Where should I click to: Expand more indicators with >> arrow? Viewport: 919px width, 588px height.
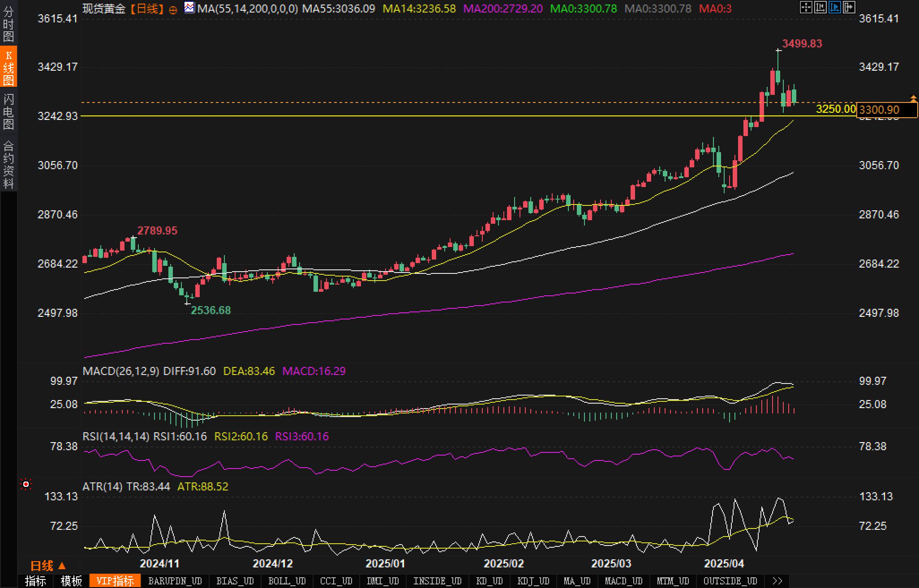[777, 581]
